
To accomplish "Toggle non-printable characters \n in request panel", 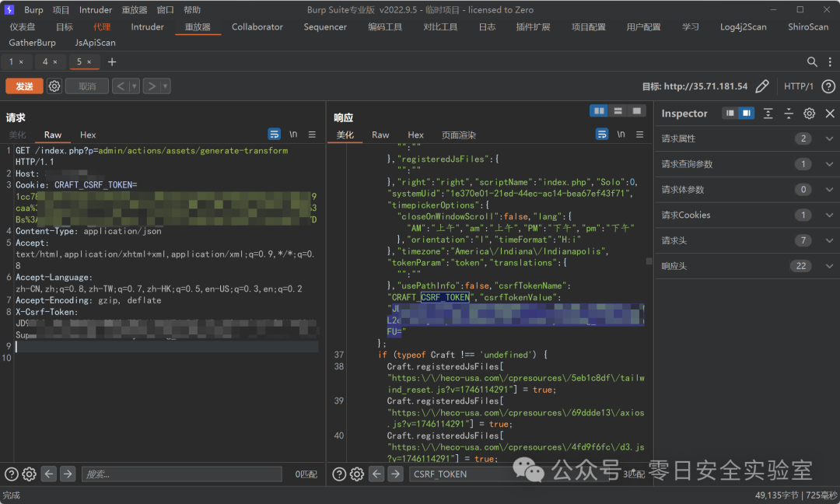I will coord(293,135).
